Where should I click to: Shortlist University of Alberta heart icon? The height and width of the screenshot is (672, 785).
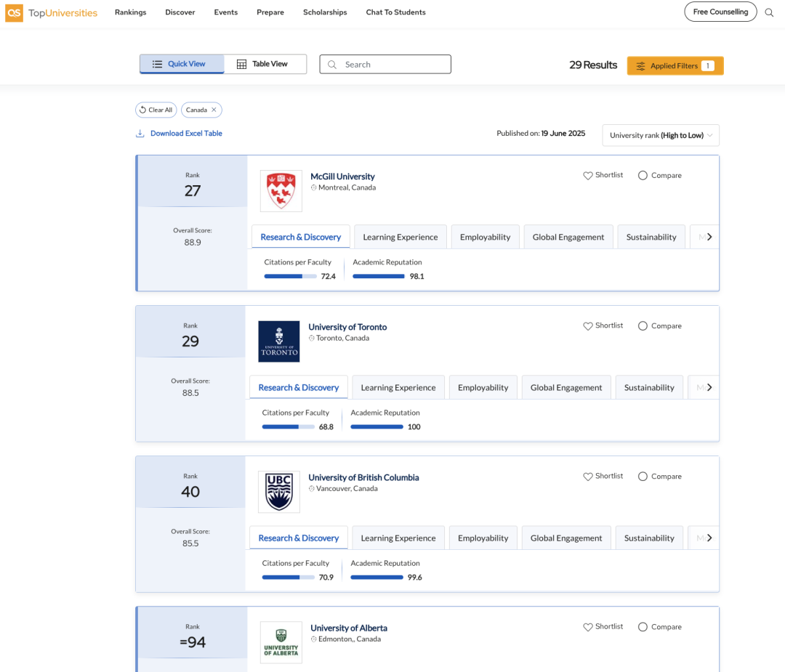pos(588,627)
